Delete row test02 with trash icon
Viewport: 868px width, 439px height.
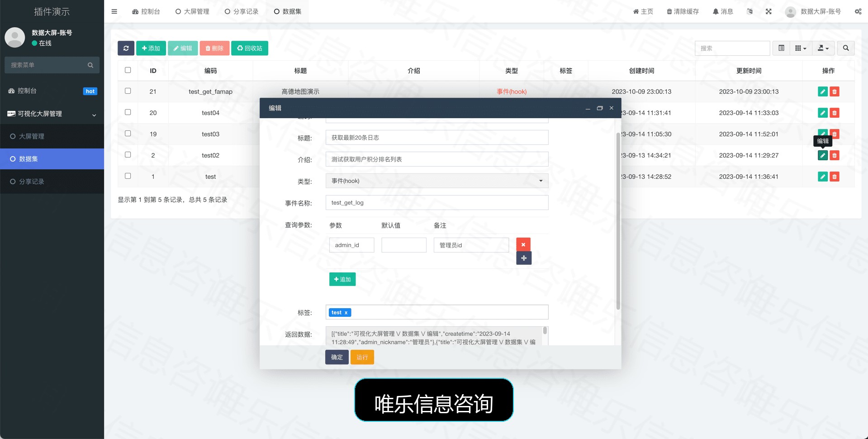[835, 155]
